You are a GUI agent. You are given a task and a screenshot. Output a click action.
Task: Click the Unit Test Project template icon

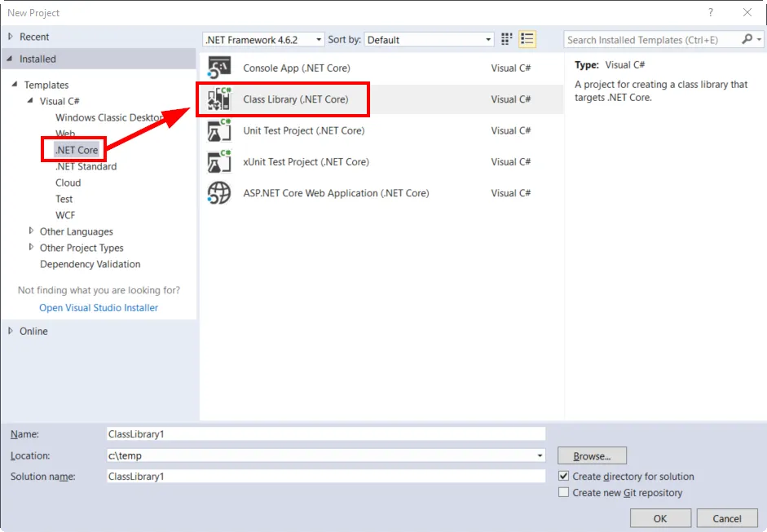coord(219,130)
